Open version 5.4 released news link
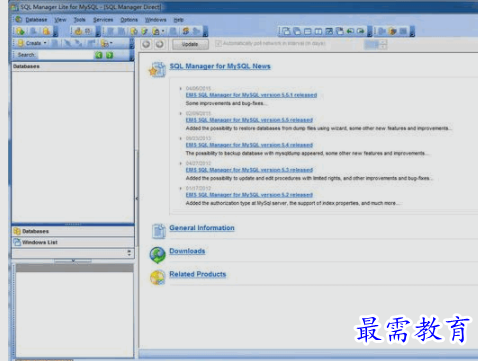 tap(249, 145)
